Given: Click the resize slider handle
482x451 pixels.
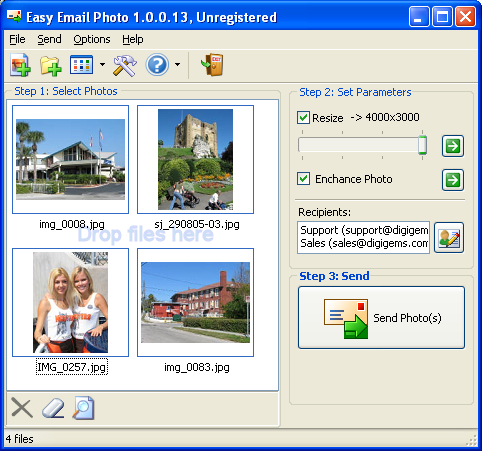Looking at the screenshot, I should tap(422, 145).
